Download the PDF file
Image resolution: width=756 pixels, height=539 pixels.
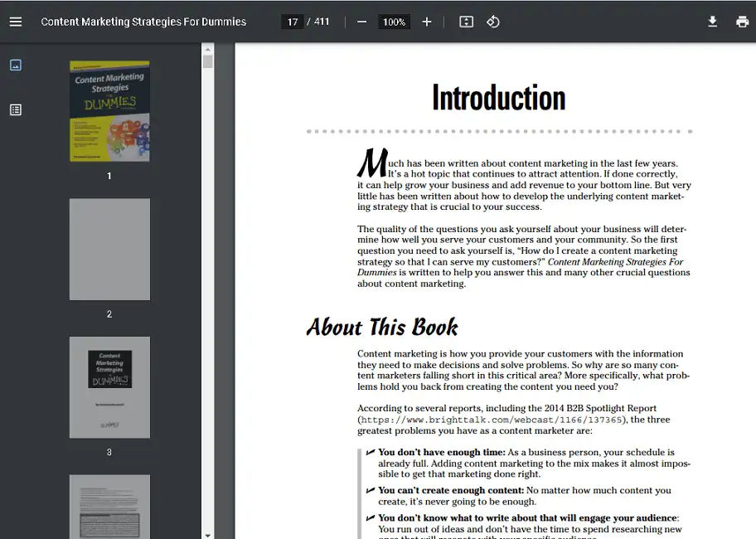712,22
